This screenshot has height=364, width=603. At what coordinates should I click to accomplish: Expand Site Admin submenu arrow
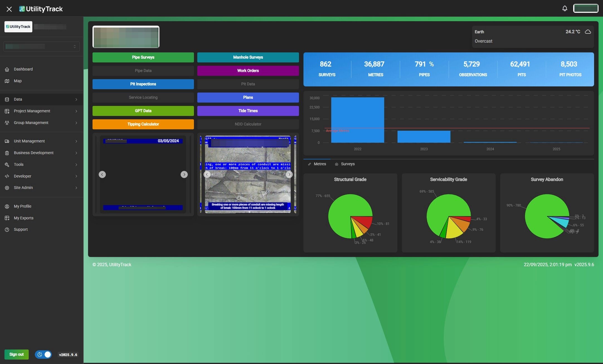pos(76,188)
